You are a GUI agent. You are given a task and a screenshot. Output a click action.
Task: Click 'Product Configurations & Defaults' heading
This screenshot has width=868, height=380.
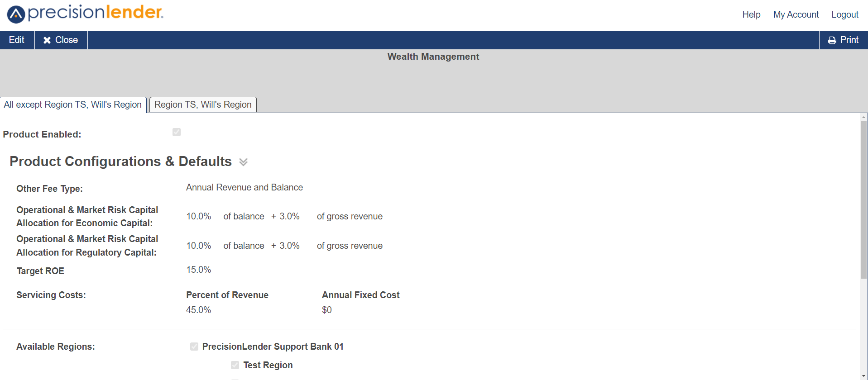(x=121, y=161)
